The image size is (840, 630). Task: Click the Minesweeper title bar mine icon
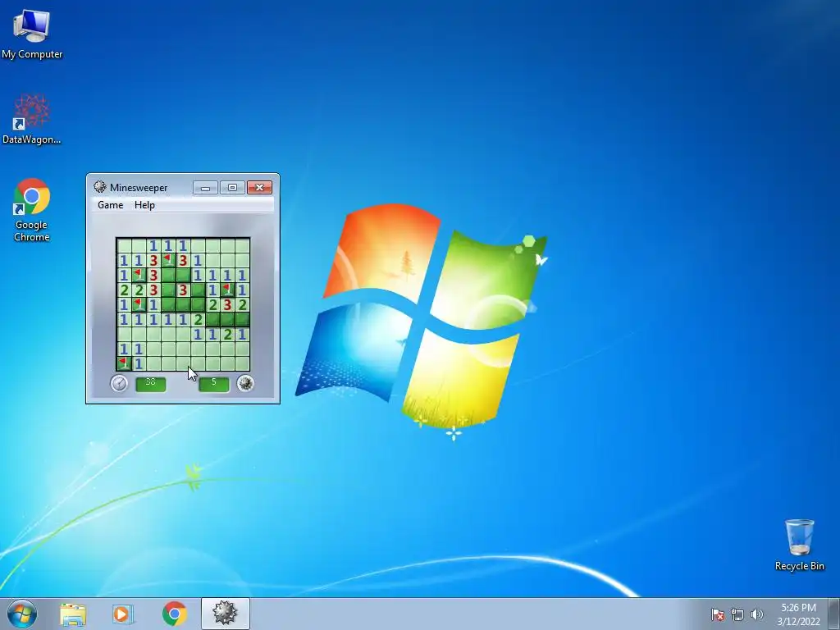[x=99, y=187]
